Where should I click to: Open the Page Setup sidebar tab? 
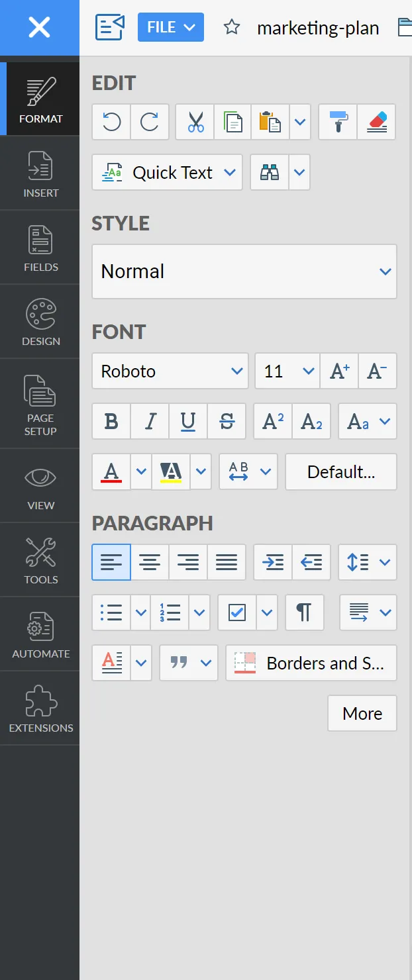40,405
